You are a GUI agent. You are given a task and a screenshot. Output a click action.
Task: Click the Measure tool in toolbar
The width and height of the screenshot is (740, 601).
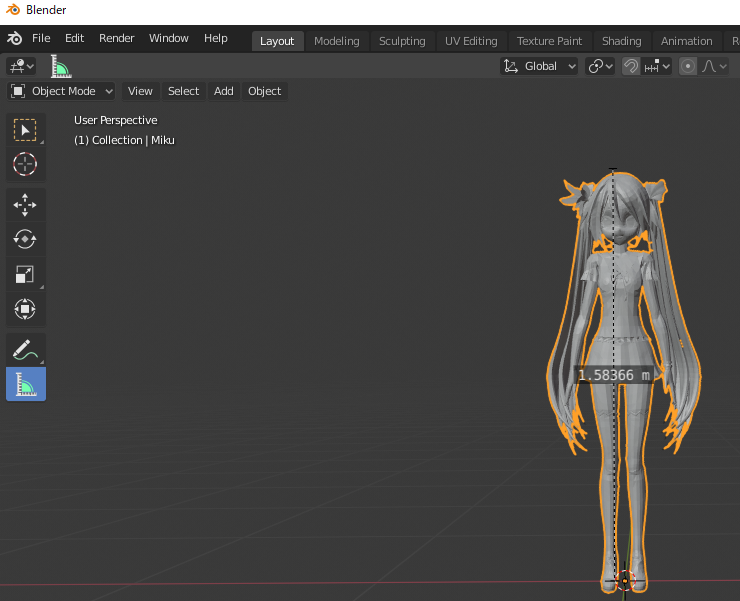click(25, 384)
